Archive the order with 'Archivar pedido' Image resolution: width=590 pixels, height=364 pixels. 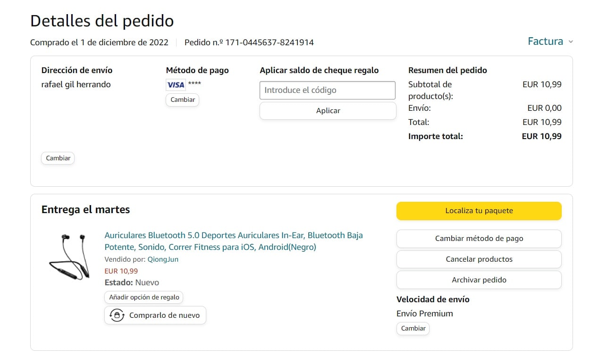(479, 280)
